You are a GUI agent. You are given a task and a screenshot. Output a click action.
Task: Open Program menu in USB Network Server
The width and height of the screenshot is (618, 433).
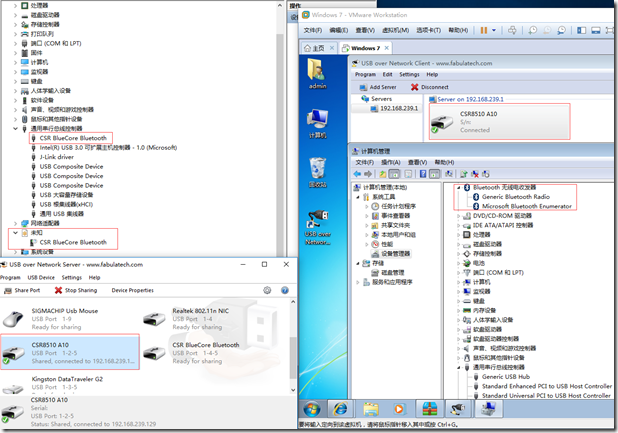click(10, 277)
